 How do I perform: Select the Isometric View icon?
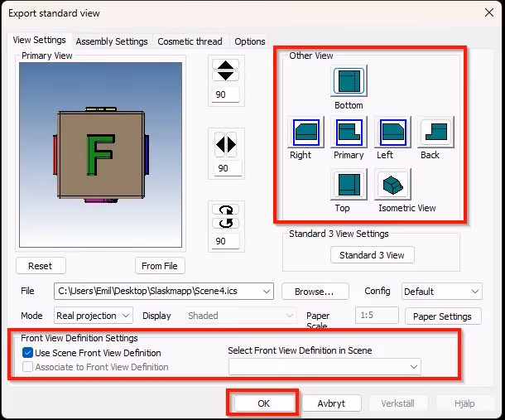pos(392,185)
